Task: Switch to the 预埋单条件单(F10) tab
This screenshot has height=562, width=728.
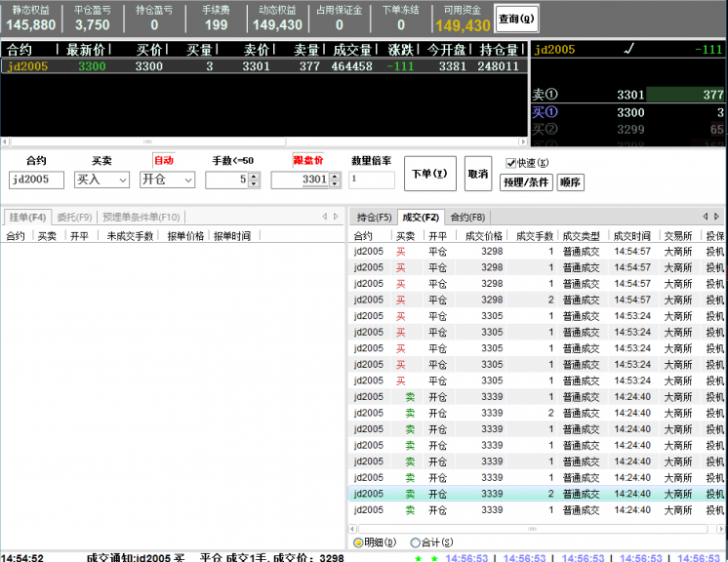Action: pyautogui.click(x=142, y=218)
